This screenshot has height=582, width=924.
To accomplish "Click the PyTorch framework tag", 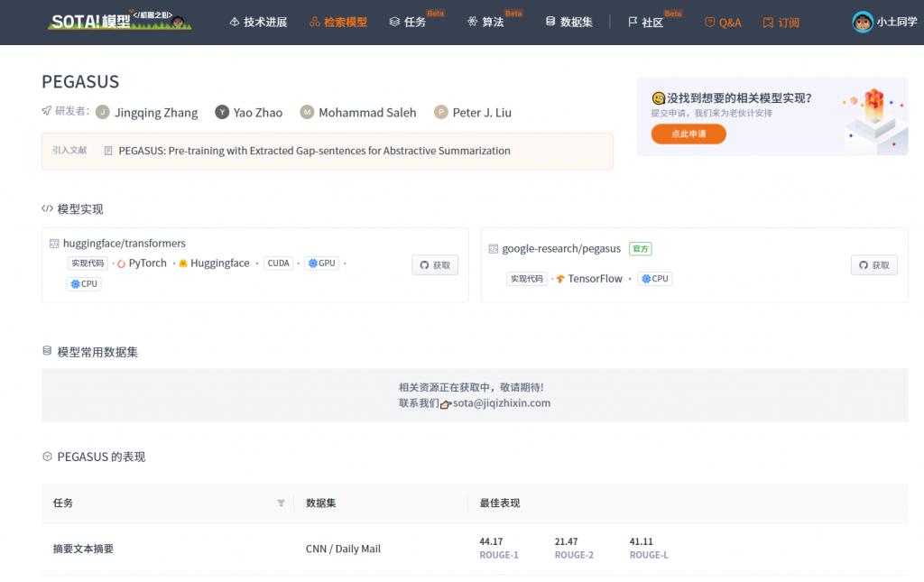I will tap(142, 263).
